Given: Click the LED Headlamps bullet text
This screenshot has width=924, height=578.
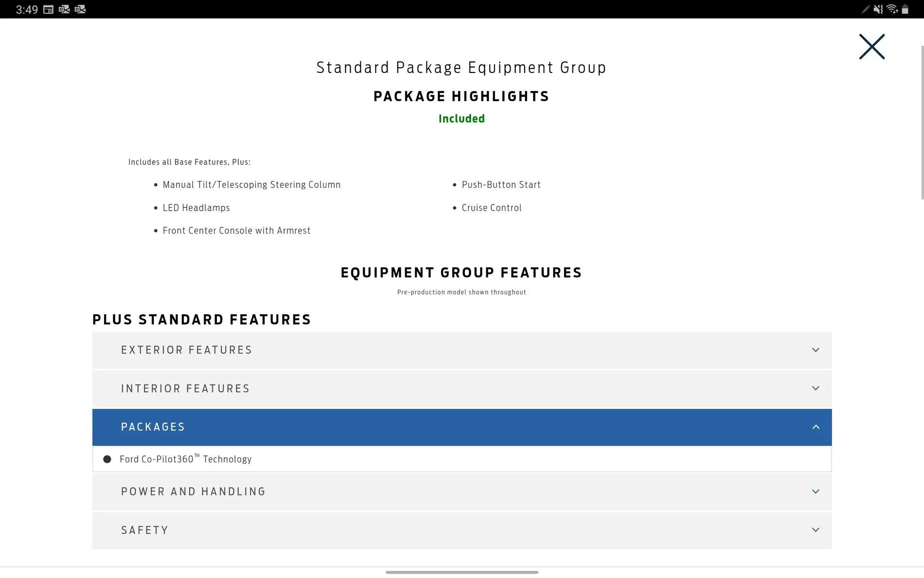Looking at the screenshot, I should point(196,208).
